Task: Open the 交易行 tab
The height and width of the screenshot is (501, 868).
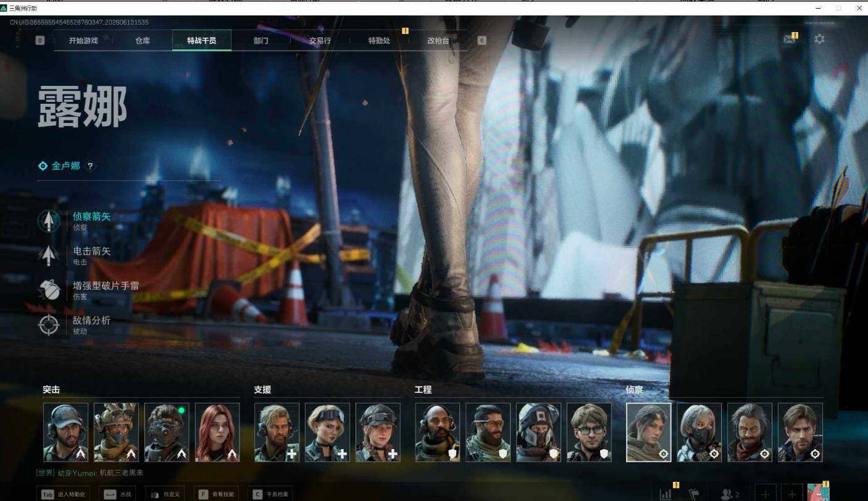Action: click(x=320, y=41)
